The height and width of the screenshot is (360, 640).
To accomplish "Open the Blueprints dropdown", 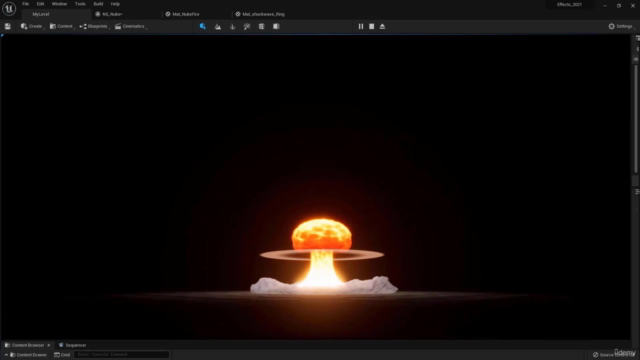I will pos(94,26).
